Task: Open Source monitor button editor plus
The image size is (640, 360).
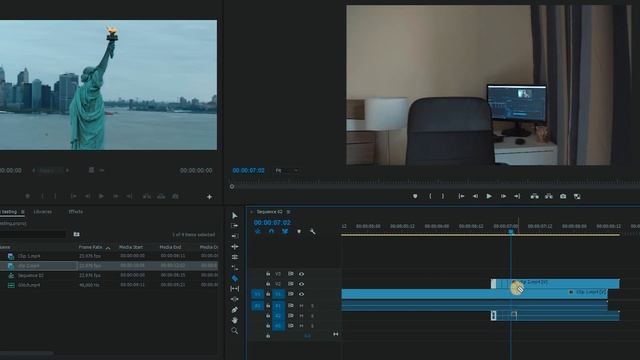Action: 209,197
